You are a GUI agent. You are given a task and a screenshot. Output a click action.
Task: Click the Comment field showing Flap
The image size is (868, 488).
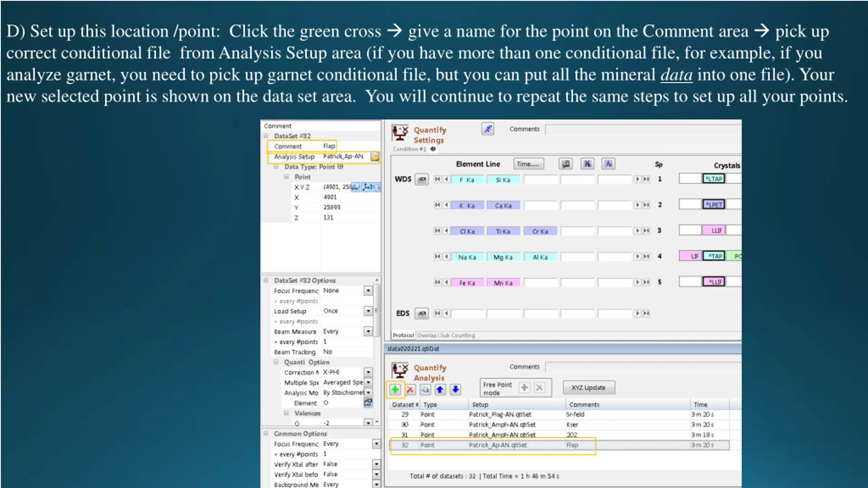pos(329,146)
